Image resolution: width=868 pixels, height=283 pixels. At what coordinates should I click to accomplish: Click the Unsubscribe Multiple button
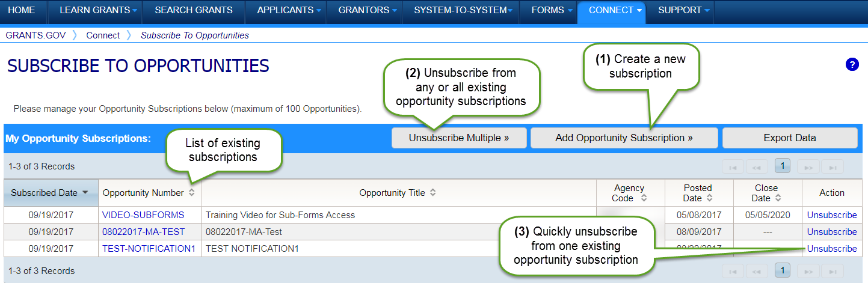[459, 138]
